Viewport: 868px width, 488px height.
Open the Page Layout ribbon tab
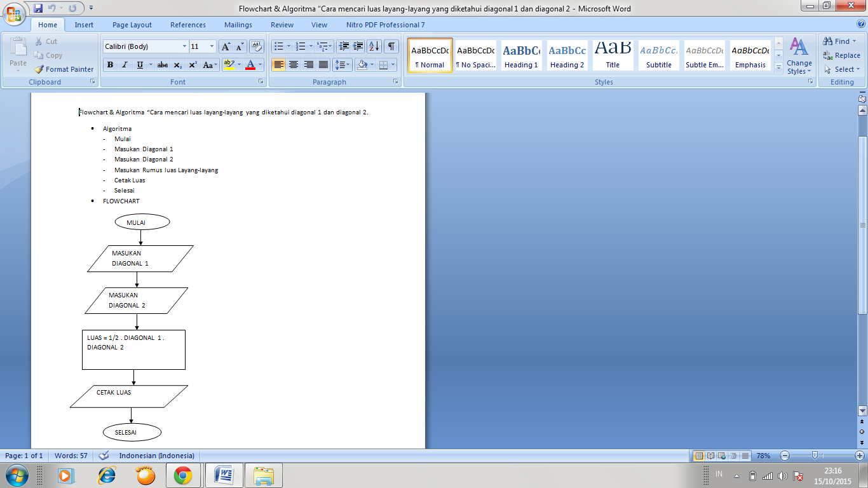pyautogui.click(x=132, y=25)
